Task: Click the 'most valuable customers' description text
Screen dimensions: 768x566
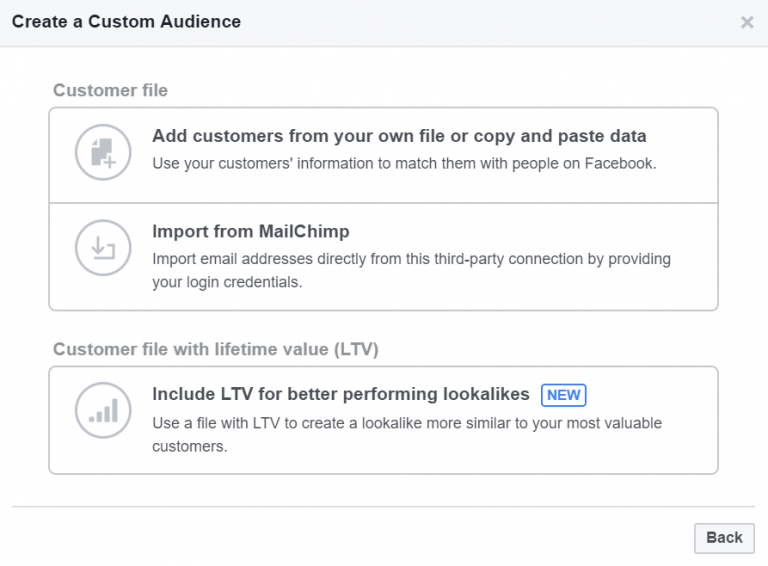Action: [x=406, y=434]
